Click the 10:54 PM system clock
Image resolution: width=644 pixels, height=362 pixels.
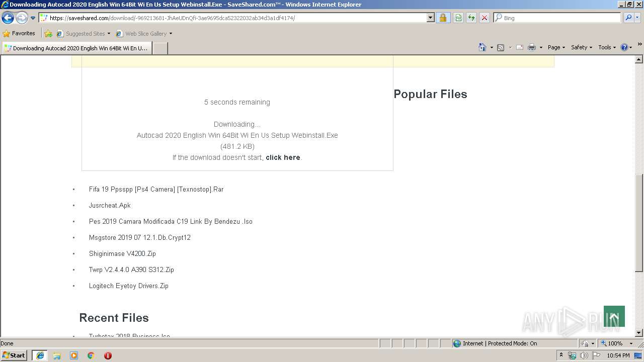(618, 355)
